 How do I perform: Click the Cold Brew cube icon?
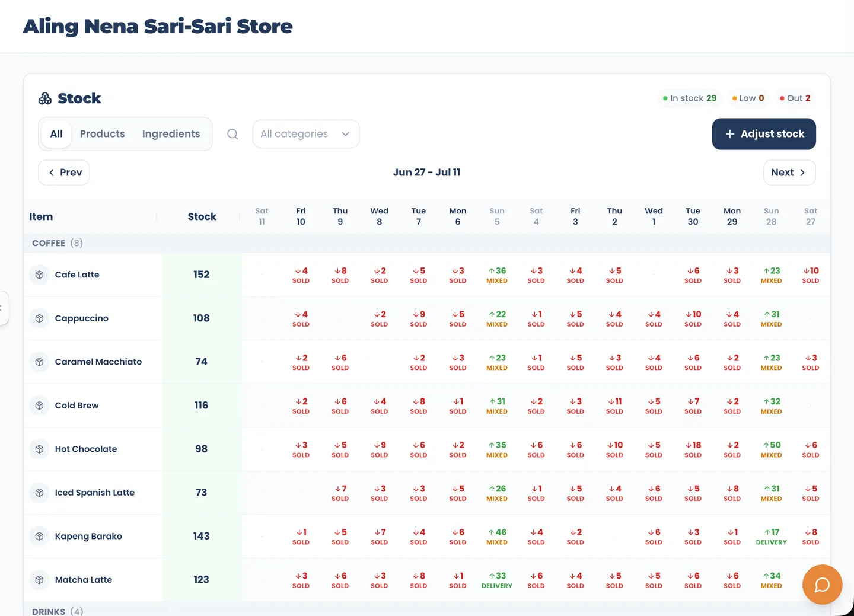tap(39, 406)
